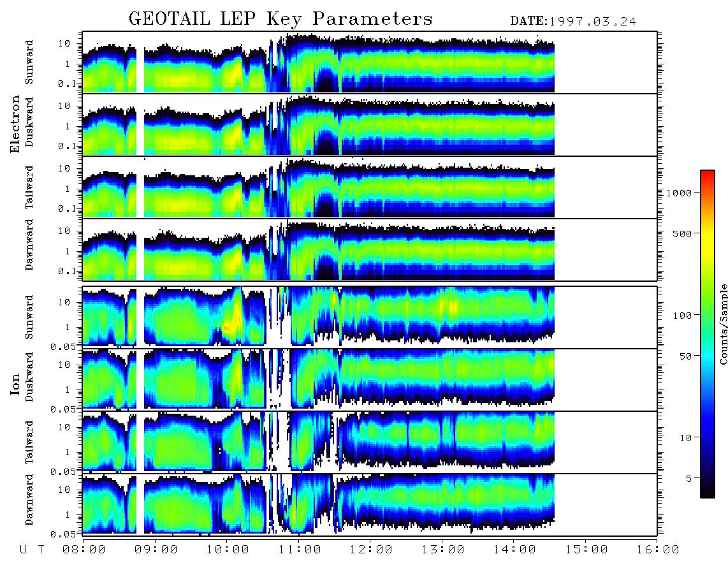Click the Electron Dawnward spectrogram panel
The image size is (728, 561).
click(370, 249)
